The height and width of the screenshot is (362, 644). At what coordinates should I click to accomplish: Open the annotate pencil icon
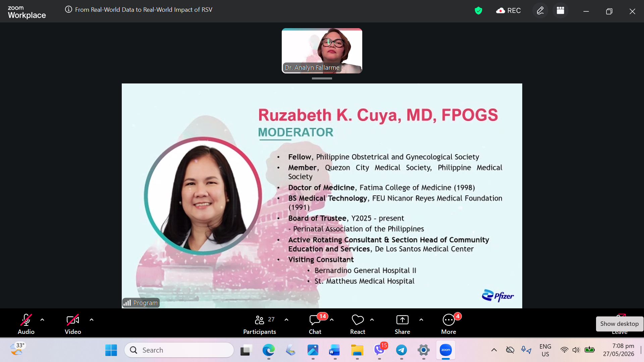click(x=540, y=11)
